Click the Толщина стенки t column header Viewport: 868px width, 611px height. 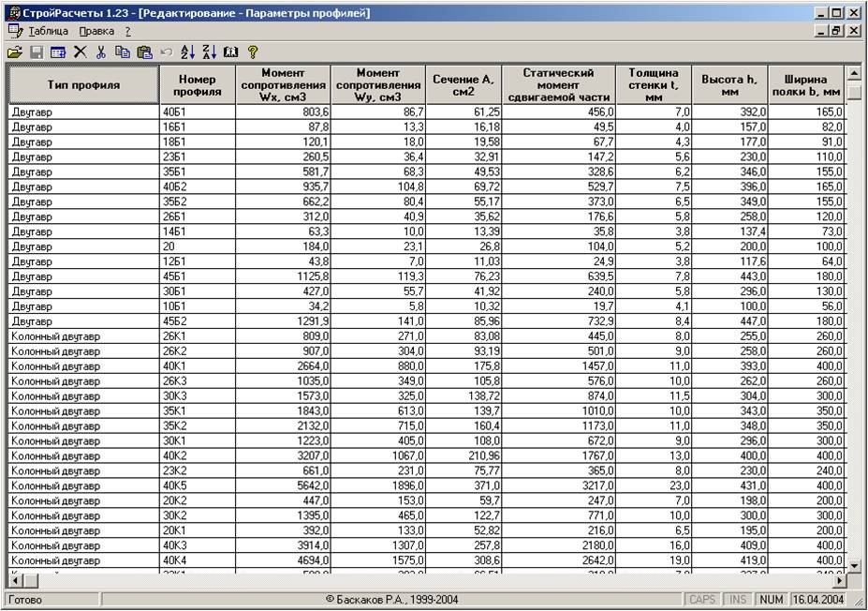pos(654,84)
